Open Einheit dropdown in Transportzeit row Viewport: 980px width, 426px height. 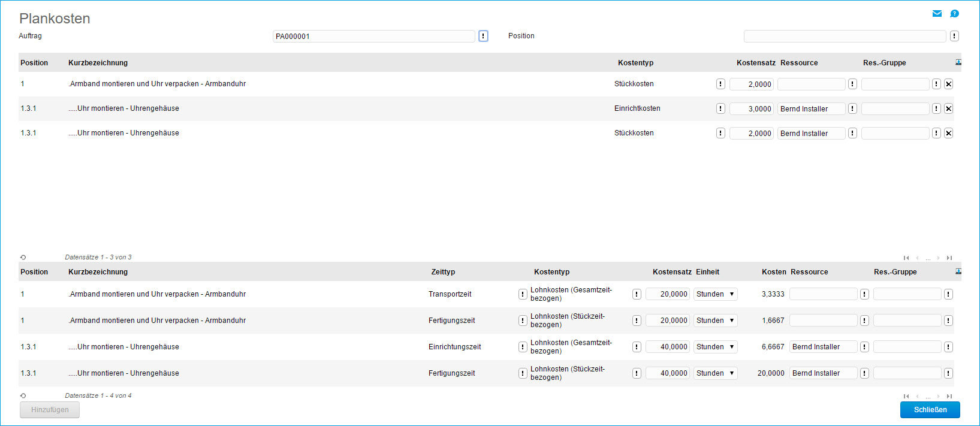tap(716, 294)
